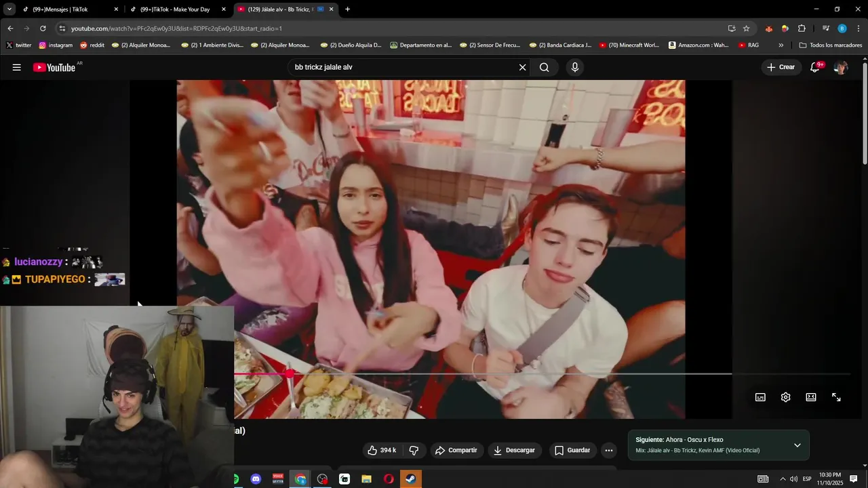Save the video with Guardar
The width and height of the screenshot is (868, 488).
572,450
